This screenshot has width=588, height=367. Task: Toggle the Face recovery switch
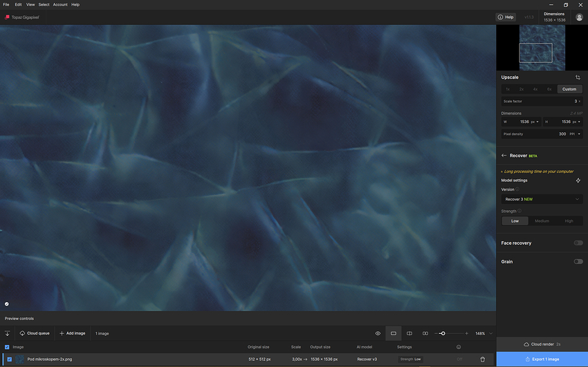pos(578,243)
